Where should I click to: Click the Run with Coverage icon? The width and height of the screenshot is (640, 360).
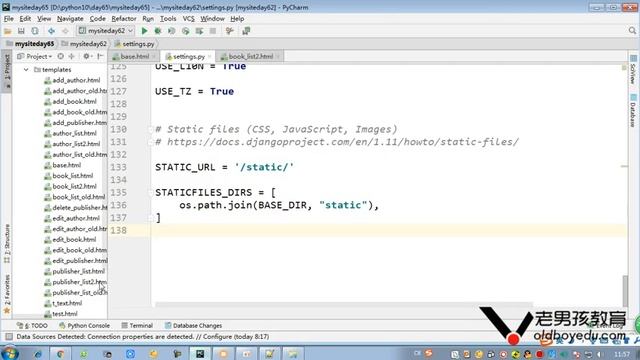172,31
